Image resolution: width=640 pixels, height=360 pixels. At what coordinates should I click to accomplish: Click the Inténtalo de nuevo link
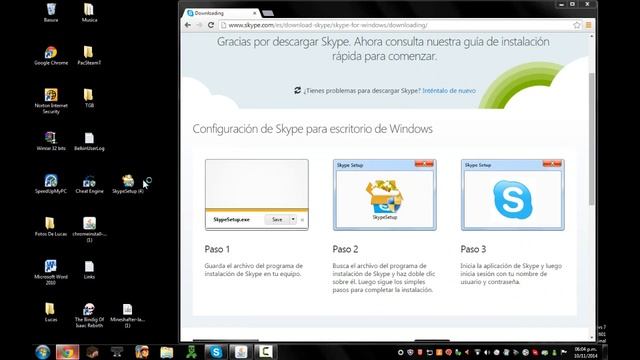tap(449, 91)
